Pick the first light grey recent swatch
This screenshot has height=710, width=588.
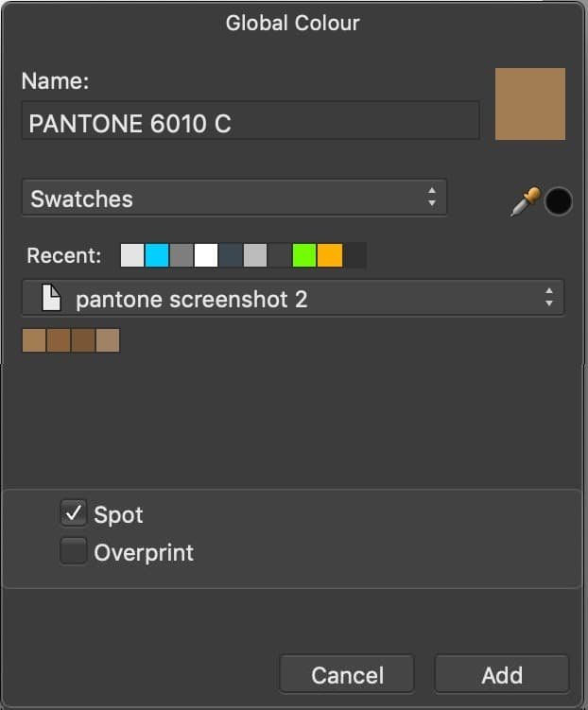(x=132, y=255)
